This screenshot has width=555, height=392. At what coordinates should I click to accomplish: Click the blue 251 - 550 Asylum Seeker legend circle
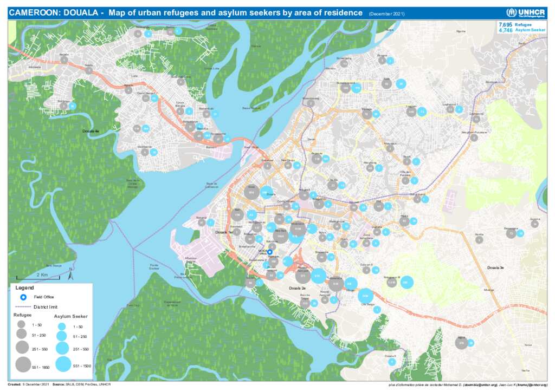click(x=62, y=348)
